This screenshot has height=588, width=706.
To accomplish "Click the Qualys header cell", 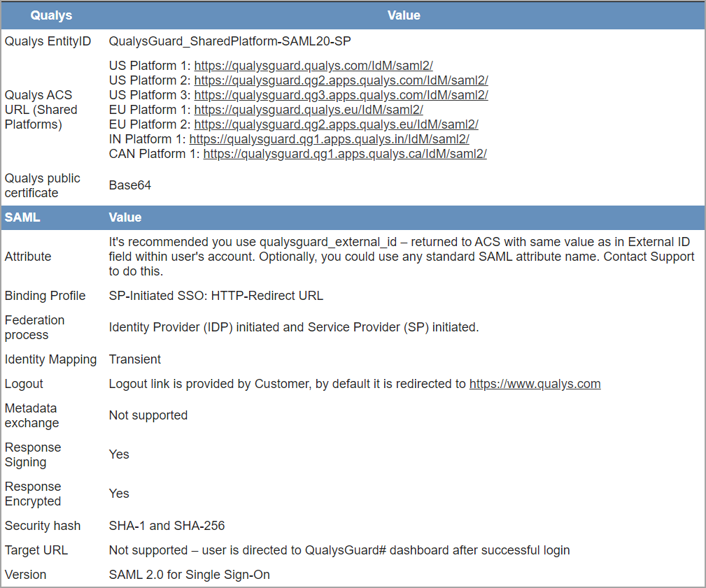I will coord(51,15).
